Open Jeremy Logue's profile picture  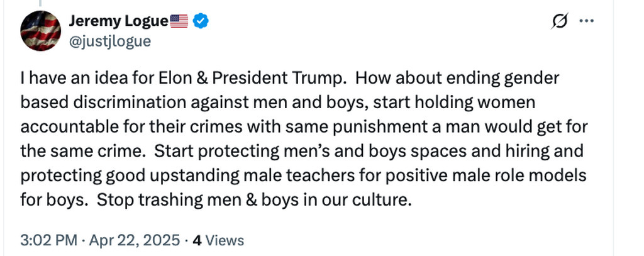(x=42, y=31)
